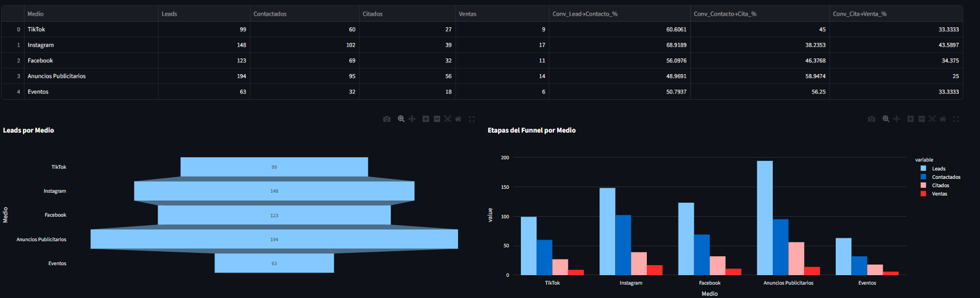This screenshot has width=980, height=298.
Task: Click the Conv_Cita→Venta_% column header
Action: coord(859,14)
